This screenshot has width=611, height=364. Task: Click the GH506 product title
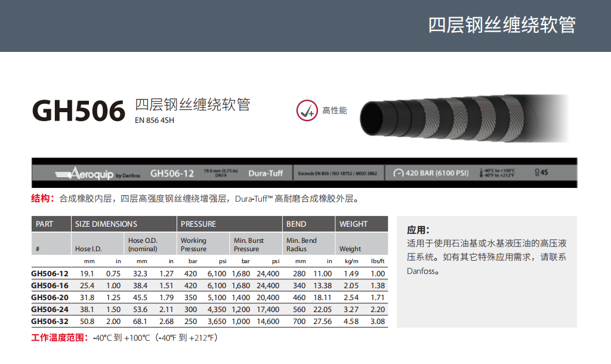tap(78, 110)
